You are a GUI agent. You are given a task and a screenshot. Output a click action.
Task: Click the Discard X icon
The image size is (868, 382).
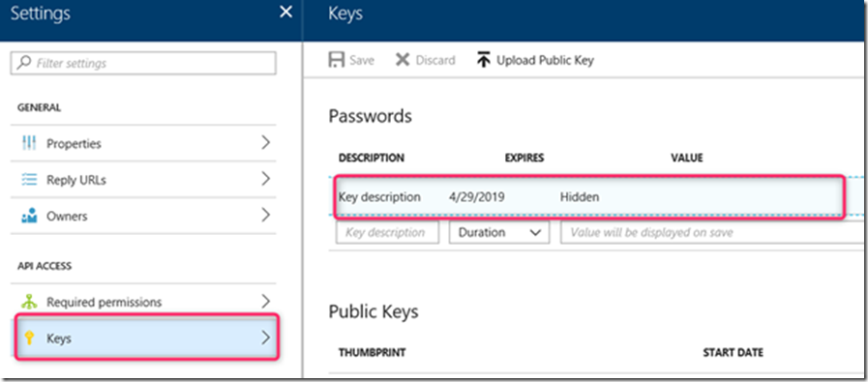click(403, 60)
